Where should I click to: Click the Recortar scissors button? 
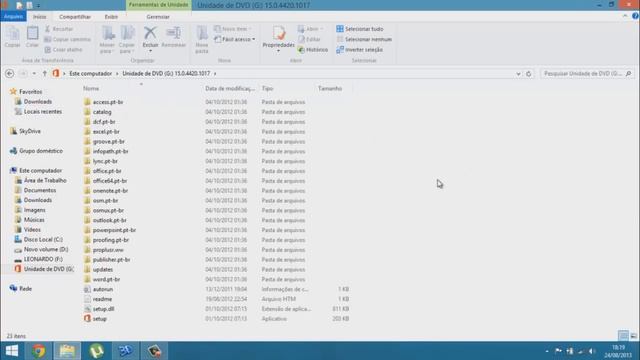(x=59, y=29)
